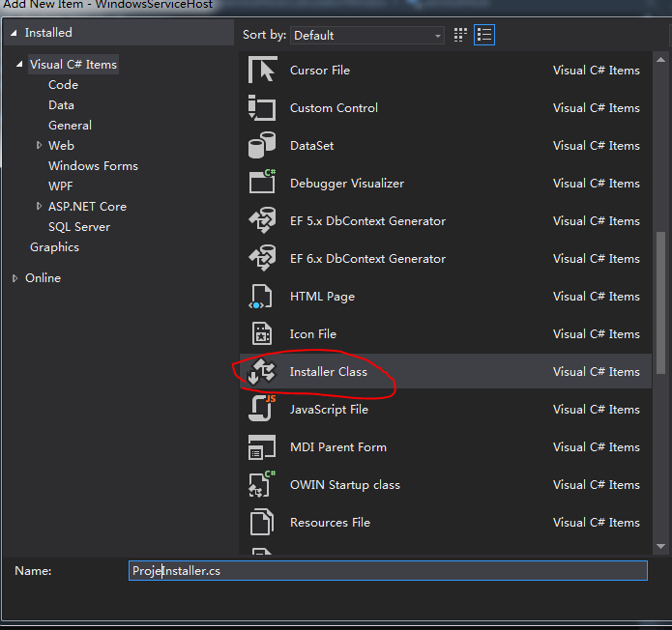
Task: Click the Debugger Visualizer template icon
Action: pos(262,182)
